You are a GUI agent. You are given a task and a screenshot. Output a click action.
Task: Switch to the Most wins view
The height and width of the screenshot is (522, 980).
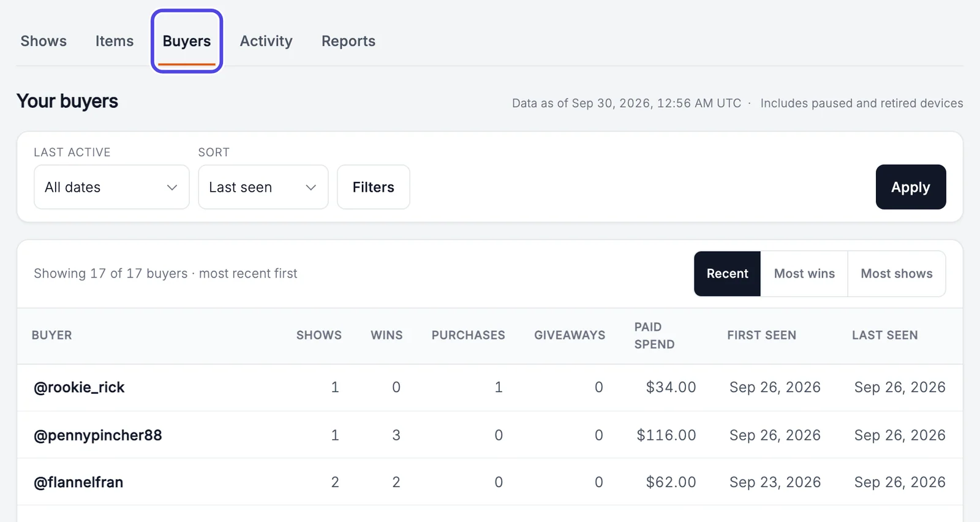(x=804, y=274)
